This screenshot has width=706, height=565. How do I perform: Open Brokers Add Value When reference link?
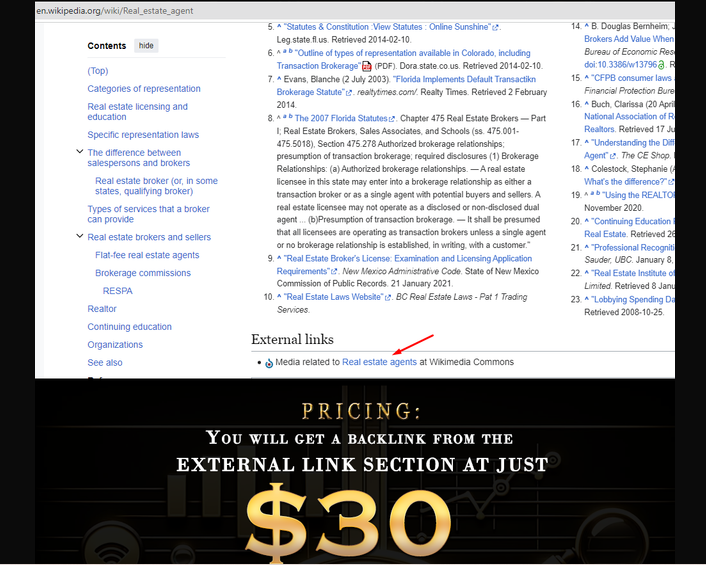(629, 39)
